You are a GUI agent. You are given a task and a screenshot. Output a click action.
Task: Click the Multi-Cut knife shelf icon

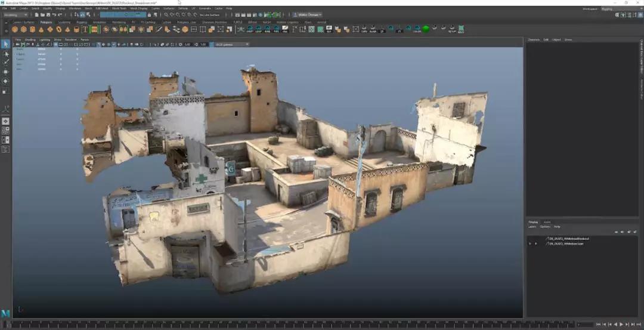(159, 29)
